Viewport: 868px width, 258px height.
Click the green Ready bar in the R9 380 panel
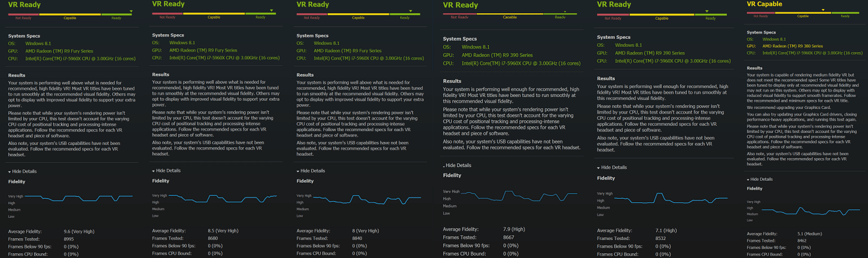pyautogui.click(x=844, y=13)
